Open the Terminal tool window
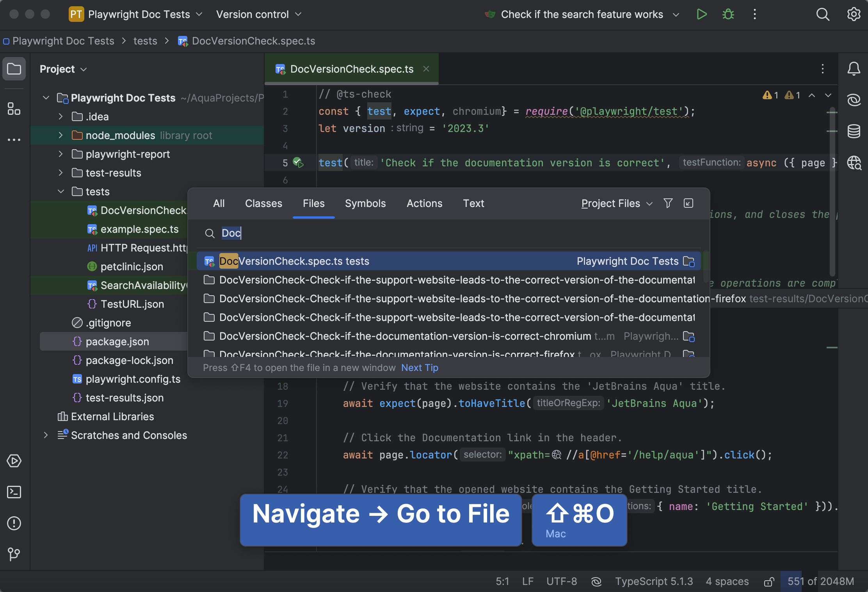This screenshot has width=868, height=592. click(14, 492)
